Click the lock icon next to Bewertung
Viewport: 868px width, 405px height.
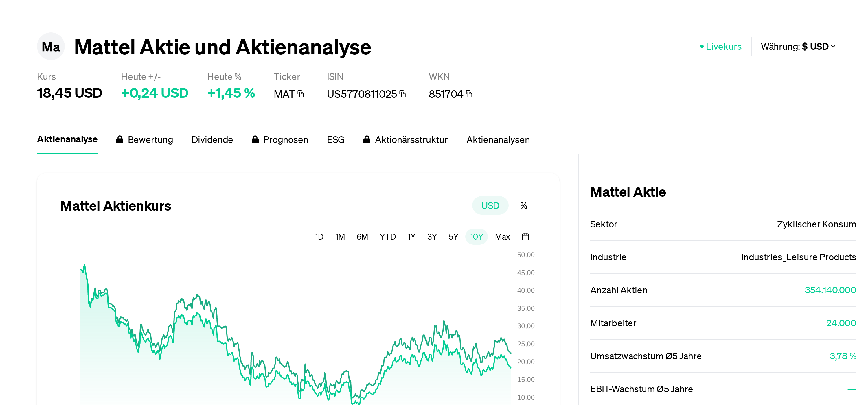click(119, 139)
